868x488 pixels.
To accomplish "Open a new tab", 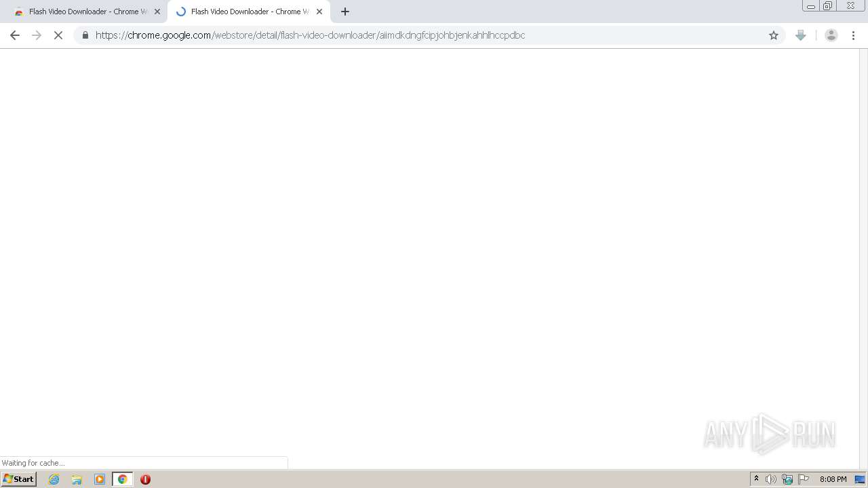I will pyautogui.click(x=345, y=12).
